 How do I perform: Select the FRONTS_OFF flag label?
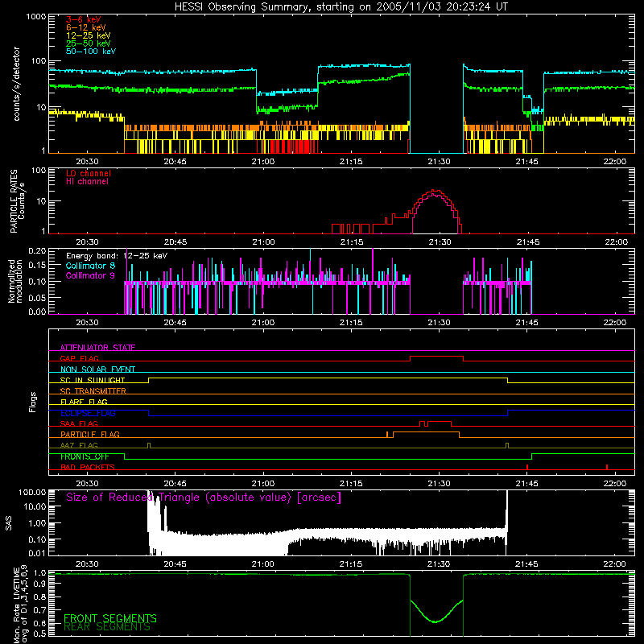(x=85, y=456)
